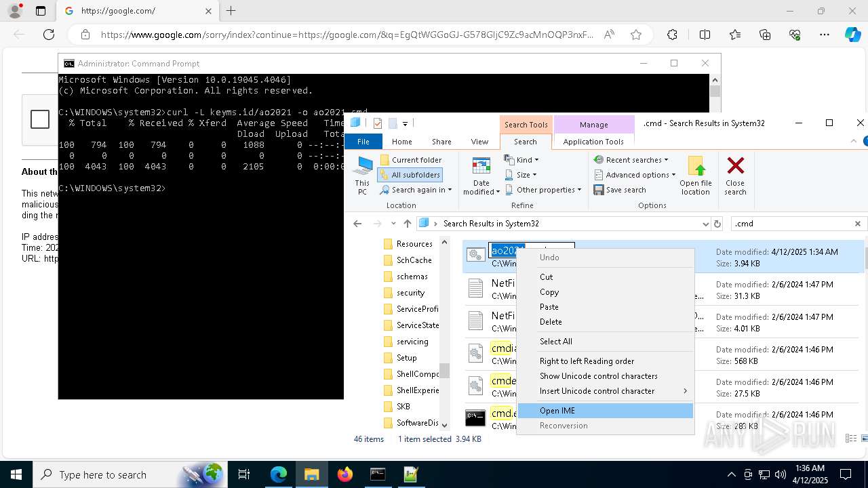868x488 pixels.
Task: Select All subfolders search location
Action: (x=410, y=175)
